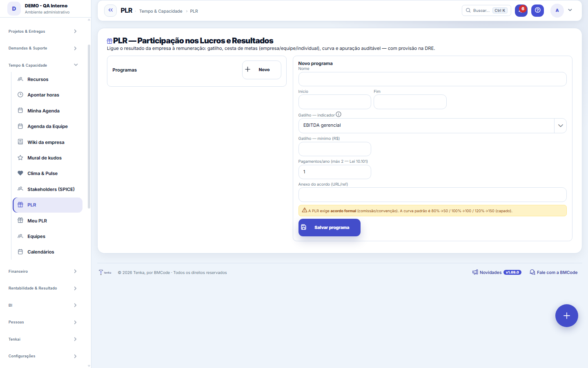Open Stakeholders (SPICE) menu item
588x368 pixels.
[48, 189]
